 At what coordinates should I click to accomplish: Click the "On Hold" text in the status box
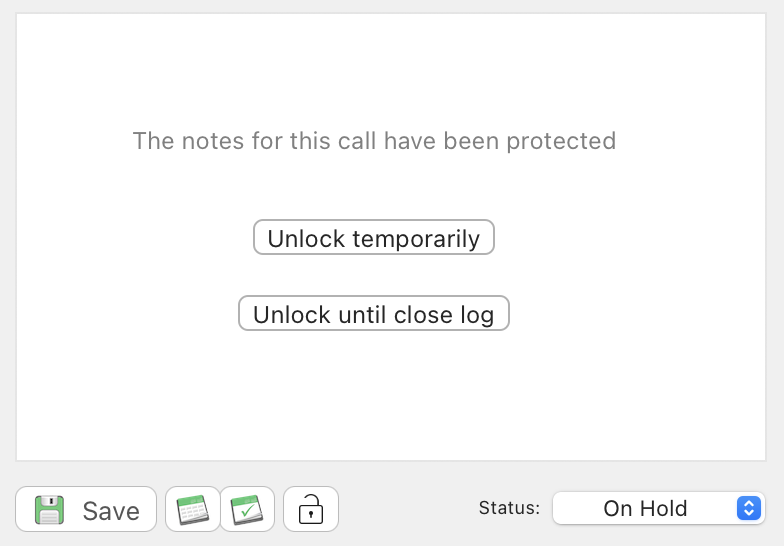[x=645, y=508]
